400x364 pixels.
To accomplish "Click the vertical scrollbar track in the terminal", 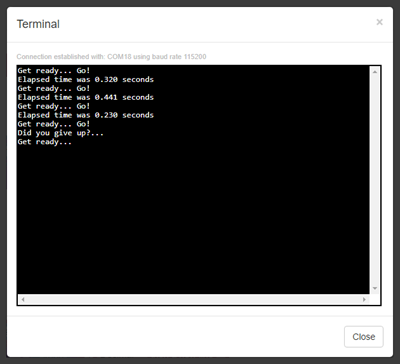I will (375, 180).
